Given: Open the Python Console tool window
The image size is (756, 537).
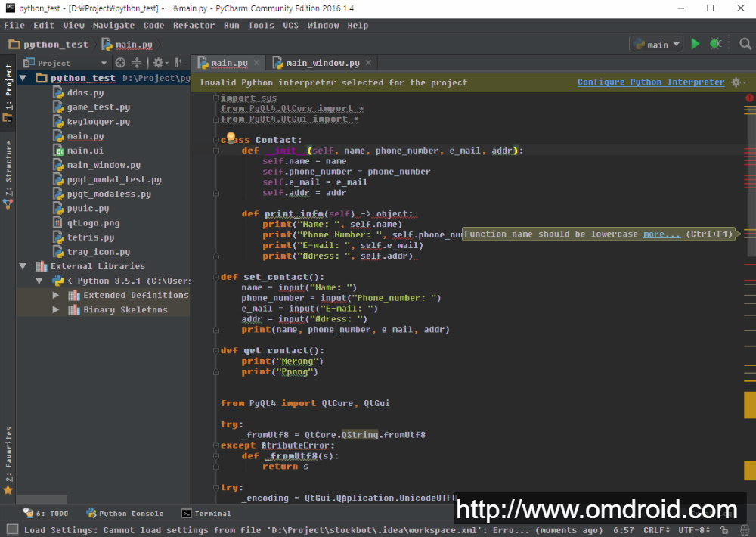Looking at the screenshot, I should point(125,514).
